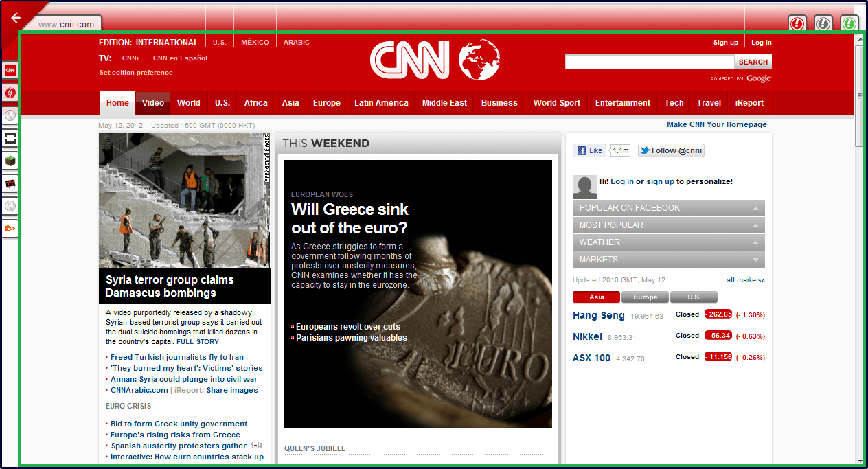Click the Sign up link in the header
The height and width of the screenshot is (469, 868).
click(725, 43)
